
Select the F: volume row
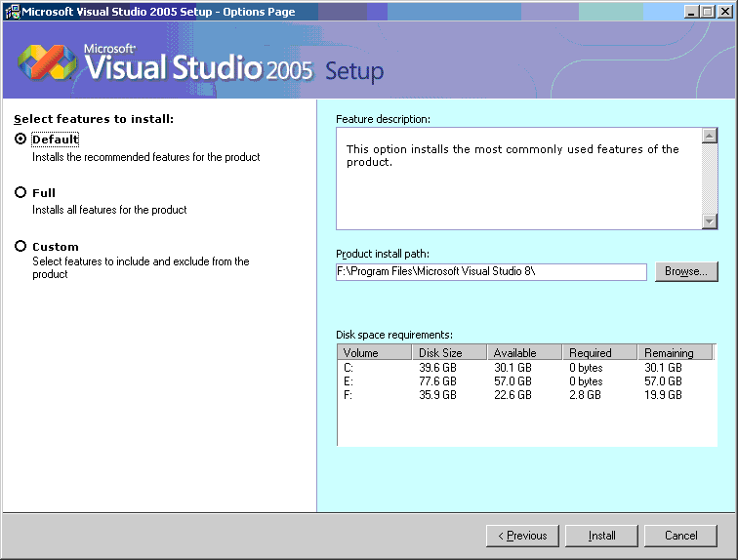[527, 394]
